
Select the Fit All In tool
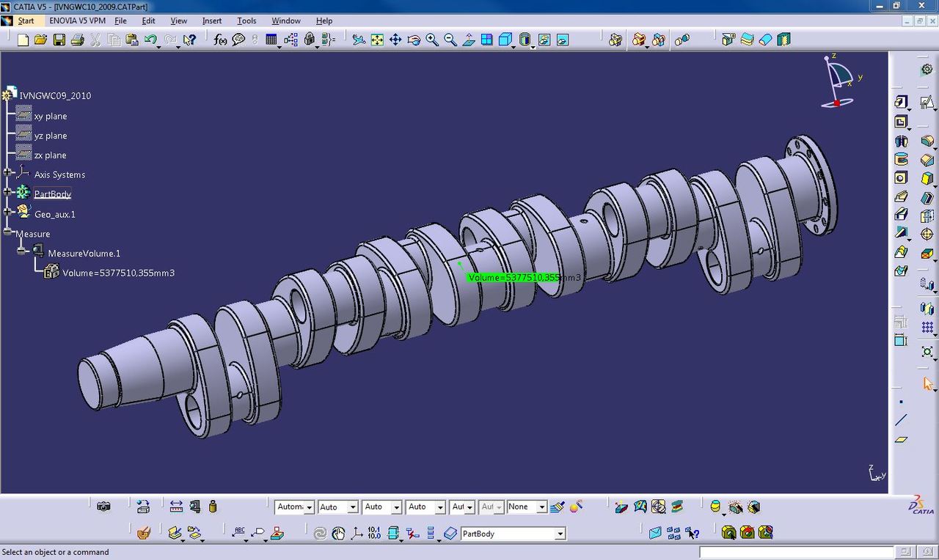[377, 40]
